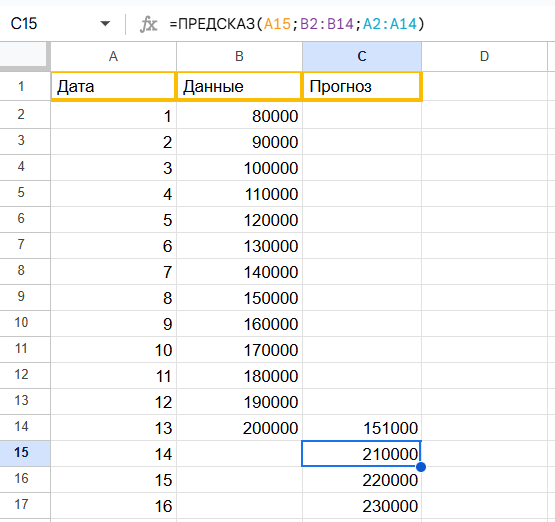Viewport: 555px width, 522px height.
Task: Click cell with value 140000
Action: tap(239, 271)
